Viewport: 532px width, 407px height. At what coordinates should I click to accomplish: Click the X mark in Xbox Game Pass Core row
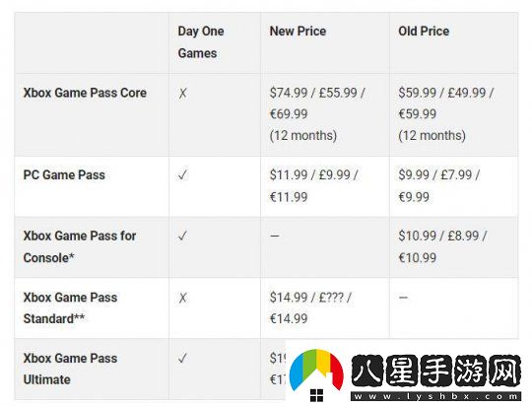(182, 93)
